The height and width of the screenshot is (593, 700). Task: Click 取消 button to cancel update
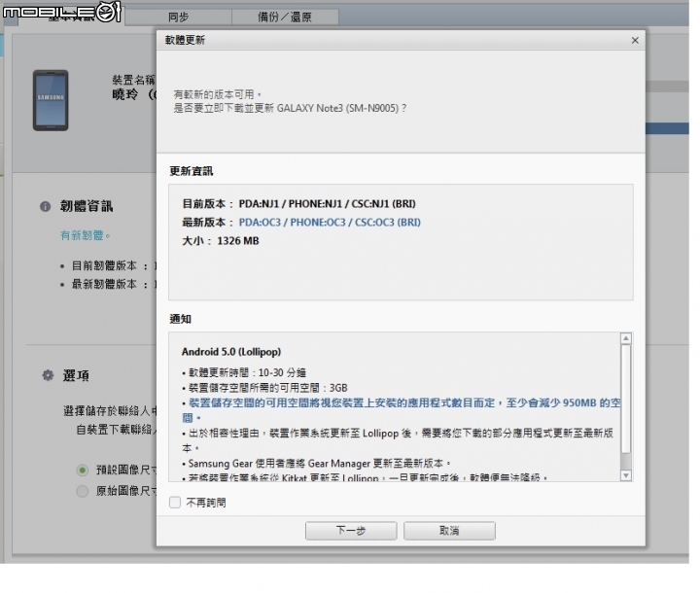coord(449,531)
